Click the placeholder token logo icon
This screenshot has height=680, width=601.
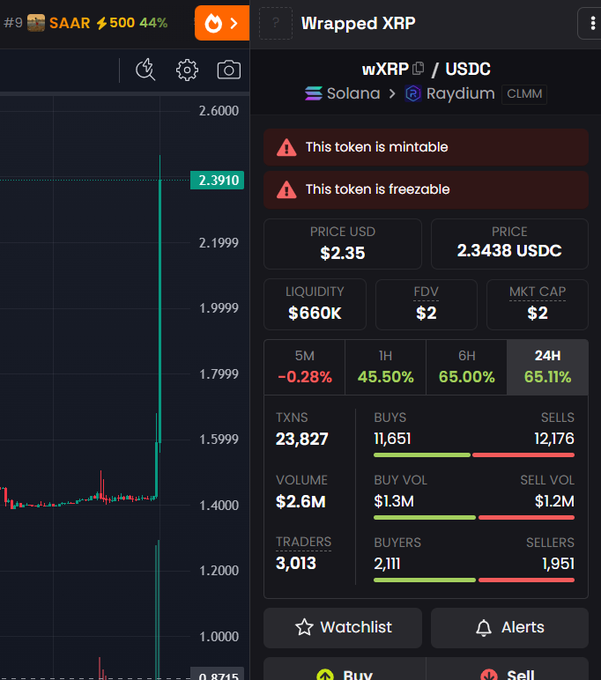pos(276,23)
